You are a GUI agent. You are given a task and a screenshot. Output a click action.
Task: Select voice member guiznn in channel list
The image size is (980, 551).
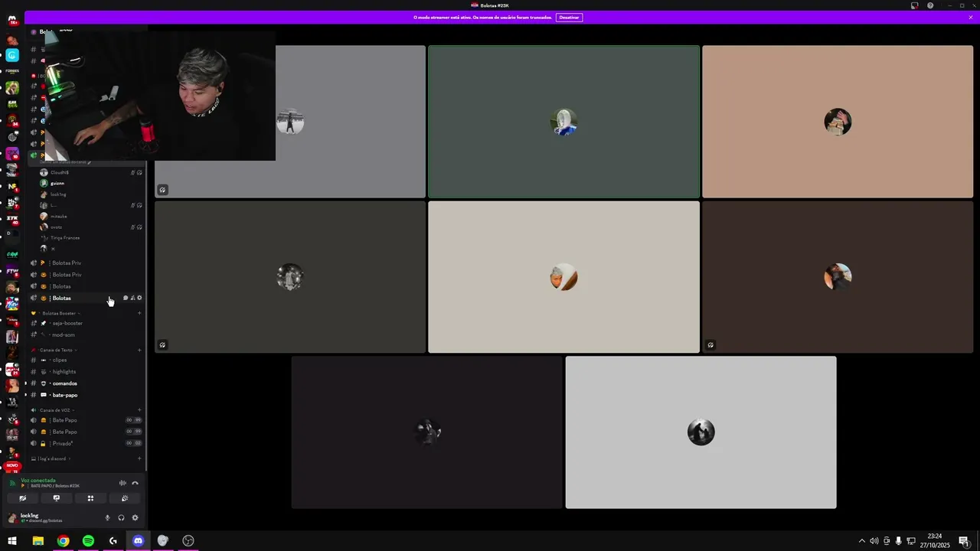(90, 184)
